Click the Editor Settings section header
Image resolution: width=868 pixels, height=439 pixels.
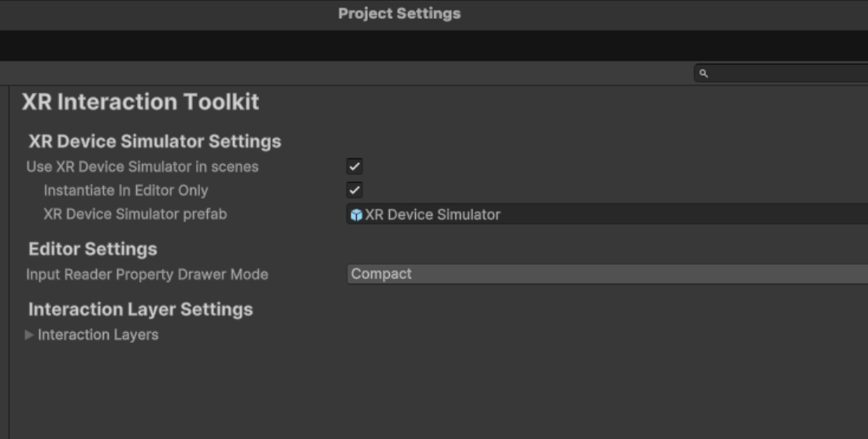click(x=93, y=249)
